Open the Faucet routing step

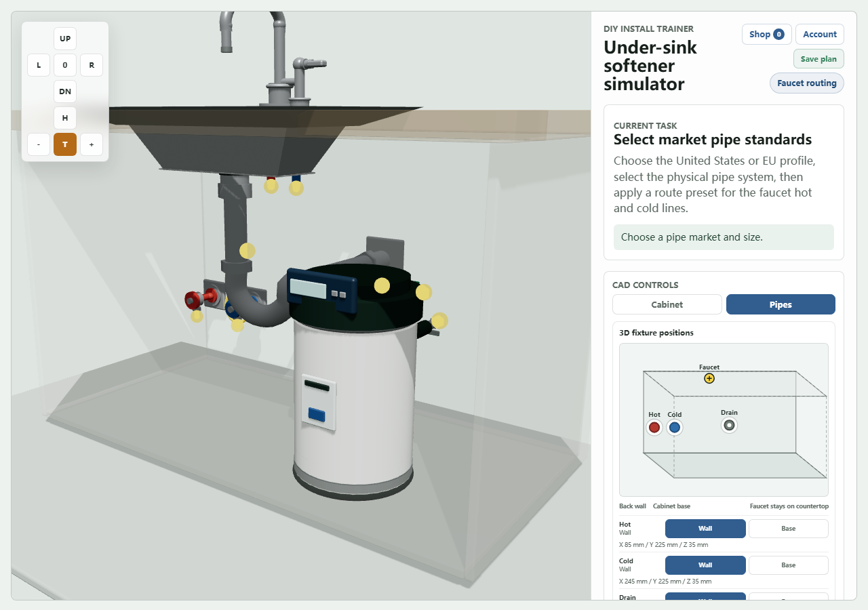pyautogui.click(x=807, y=83)
